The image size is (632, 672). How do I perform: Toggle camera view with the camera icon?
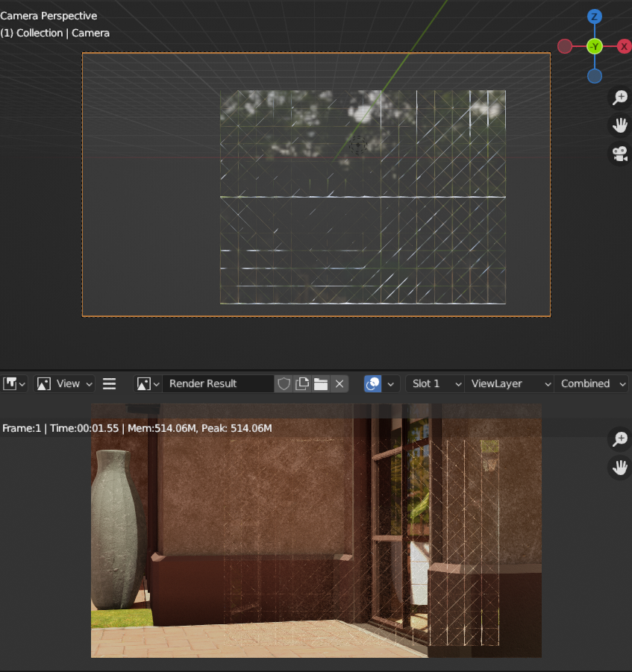[x=619, y=154]
